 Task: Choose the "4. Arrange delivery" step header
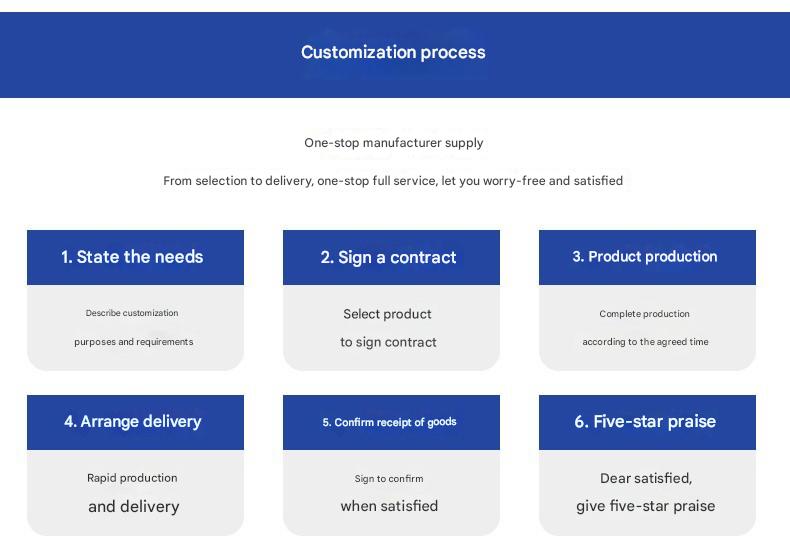[133, 422]
